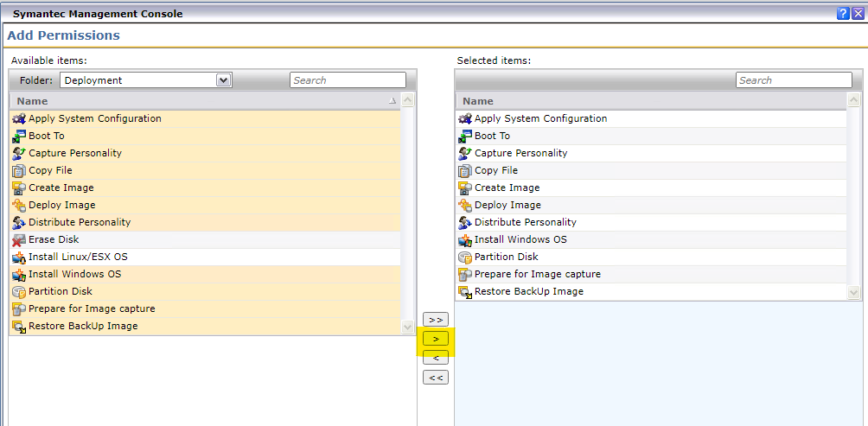
Task: Add all items with the >> button
Action: point(436,320)
